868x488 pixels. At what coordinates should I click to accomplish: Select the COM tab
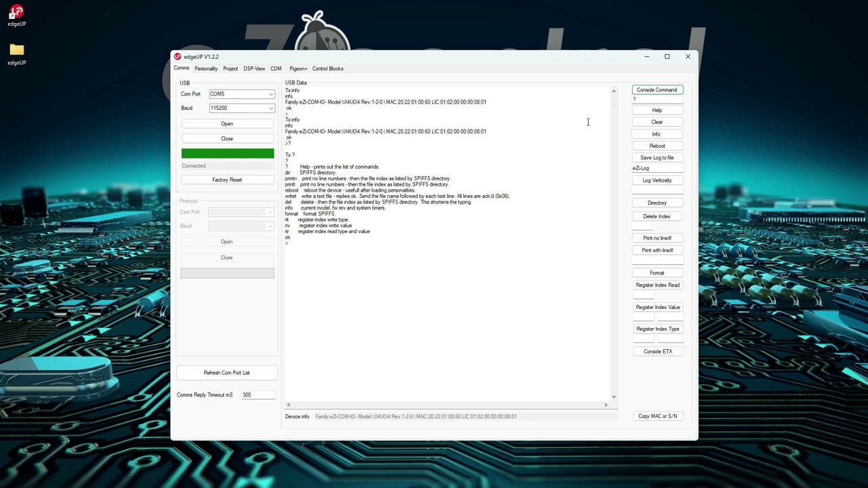276,68
